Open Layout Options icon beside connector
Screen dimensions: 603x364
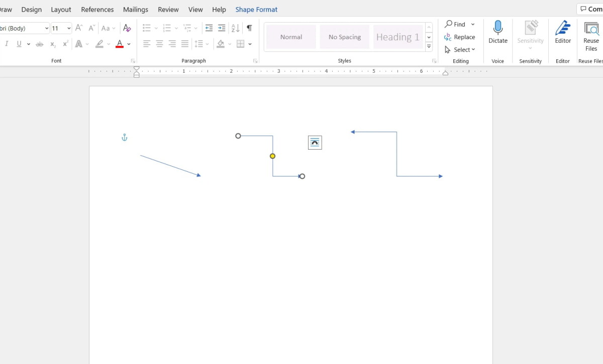[315, 143]
